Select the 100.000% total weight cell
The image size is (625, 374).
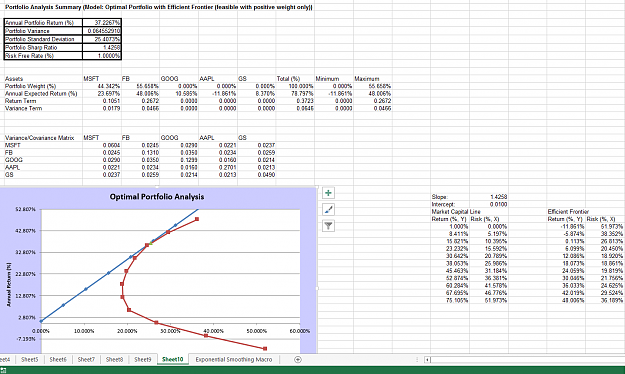(x=295, y=86)
